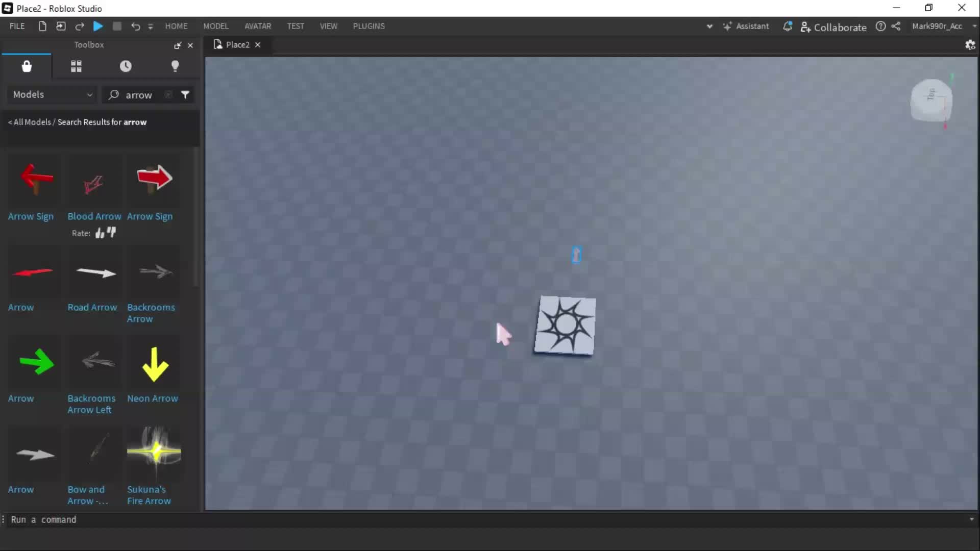Open Sukuna's Fire Arrow title link

coord(149,495)
